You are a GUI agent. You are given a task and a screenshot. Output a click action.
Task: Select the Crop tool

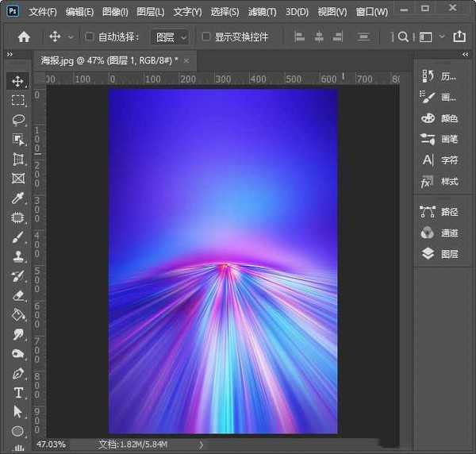click(18, 159)
